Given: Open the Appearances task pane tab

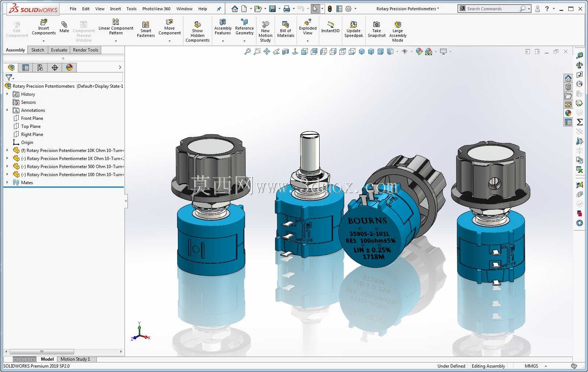Looking at the screenshot, I should pos(568,113).
